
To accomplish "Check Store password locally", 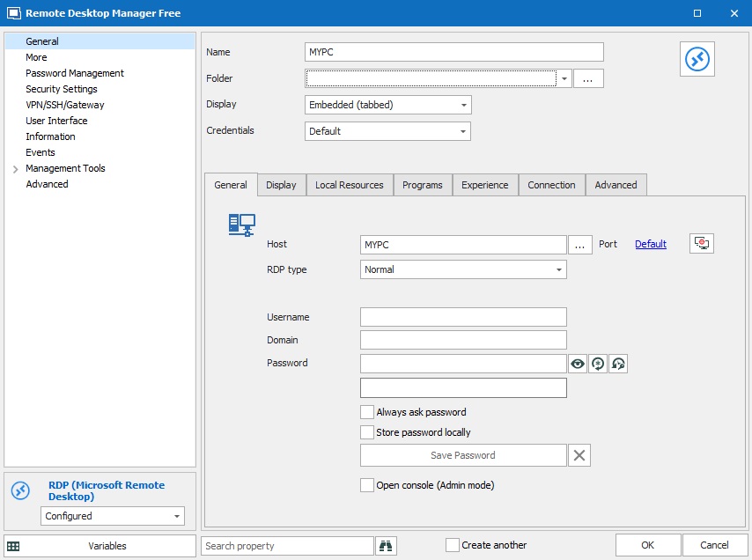I will point(367,432).
